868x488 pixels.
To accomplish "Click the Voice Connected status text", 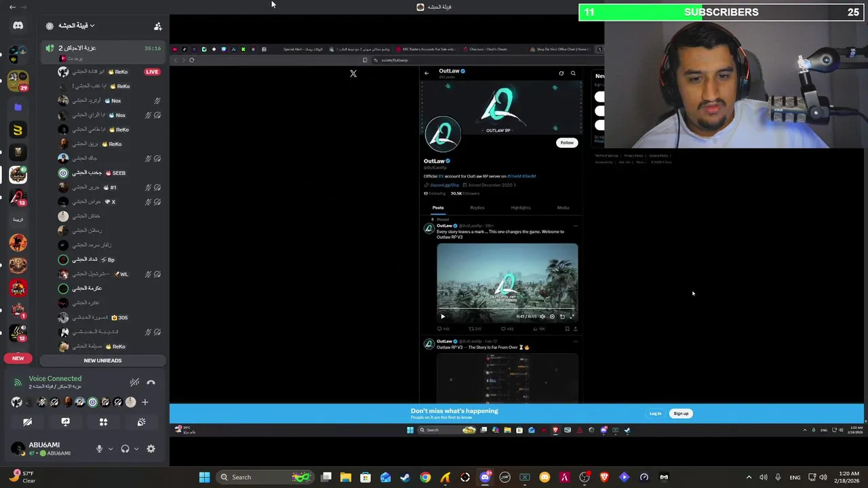I will [x=55, y=378].
